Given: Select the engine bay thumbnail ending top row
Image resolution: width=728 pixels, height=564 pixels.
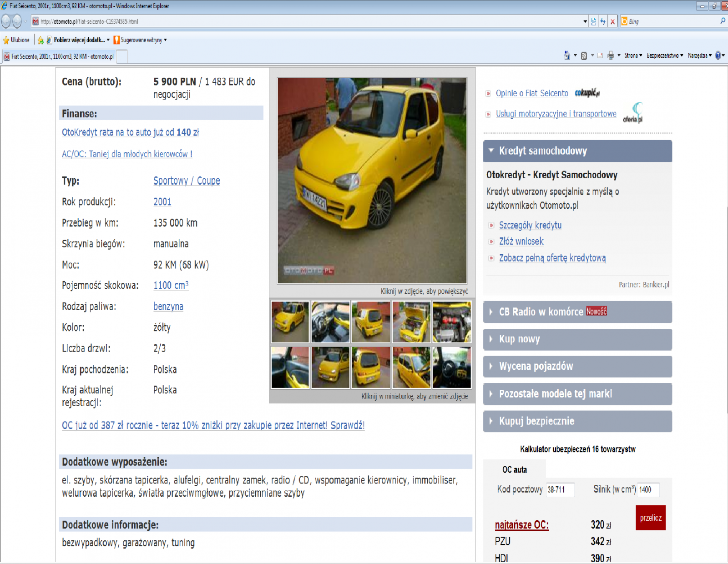Looking at the screenshot, I should 452,322.
